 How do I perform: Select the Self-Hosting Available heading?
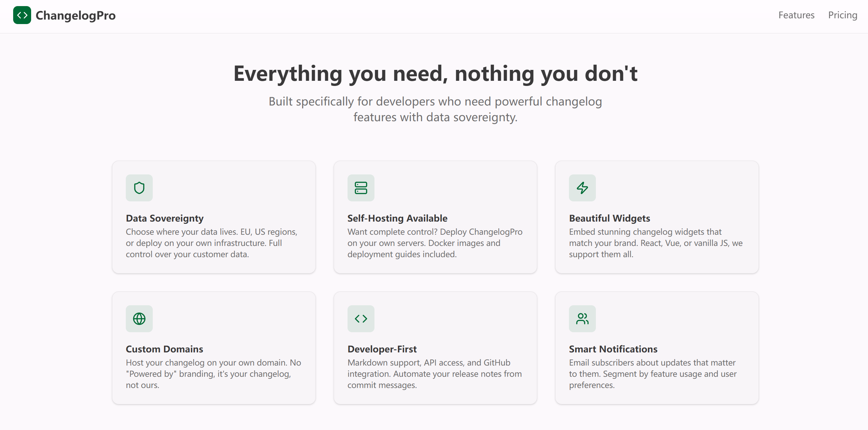pos(397,218)
